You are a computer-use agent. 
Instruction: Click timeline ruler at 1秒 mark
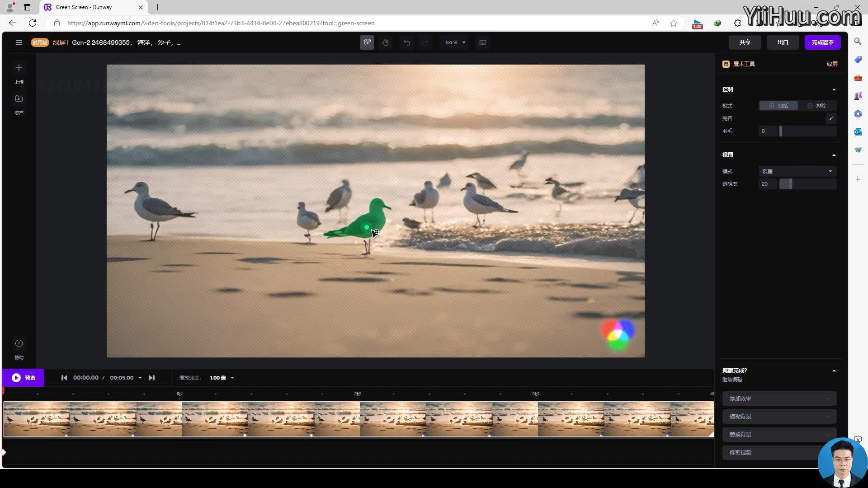(x=179, y=394)
